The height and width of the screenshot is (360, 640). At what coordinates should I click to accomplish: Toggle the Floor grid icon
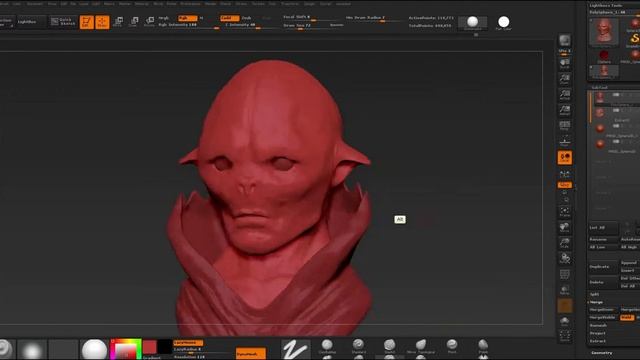tap(564, 142)
